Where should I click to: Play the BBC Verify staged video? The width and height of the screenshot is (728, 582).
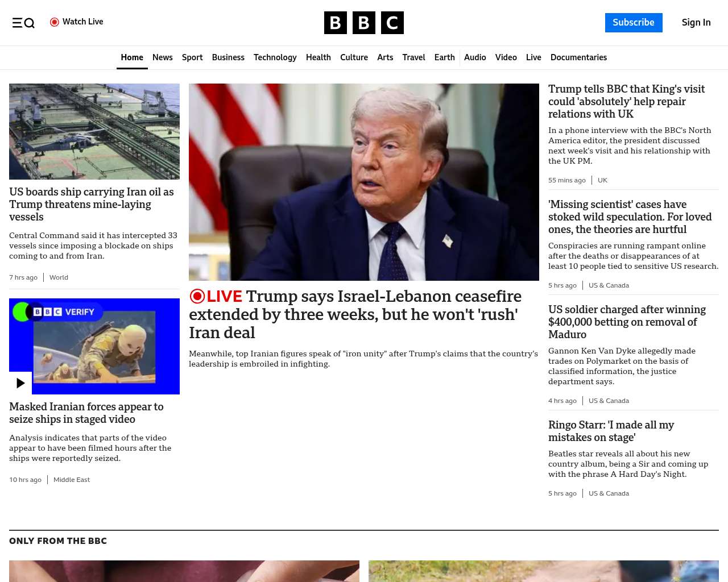click(20, 383)
